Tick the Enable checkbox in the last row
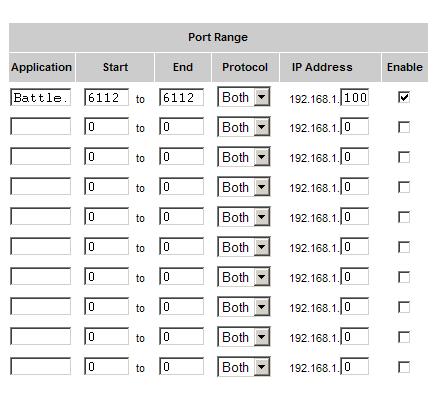The image size is (434, 404). (x=404, y=367)
